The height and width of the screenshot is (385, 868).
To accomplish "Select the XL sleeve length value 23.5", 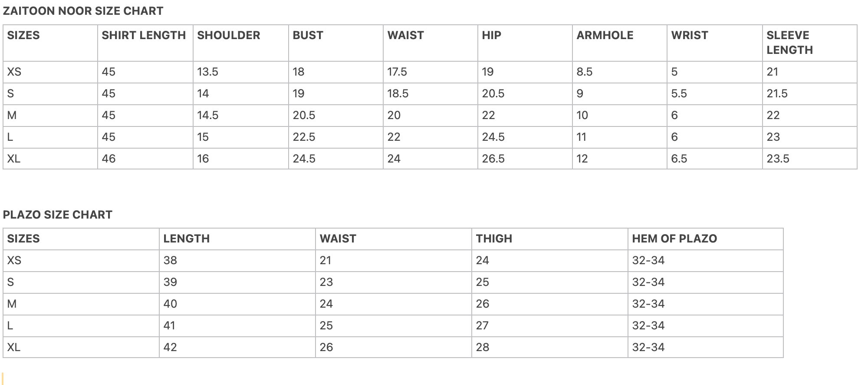I will [x=778, y=159].
